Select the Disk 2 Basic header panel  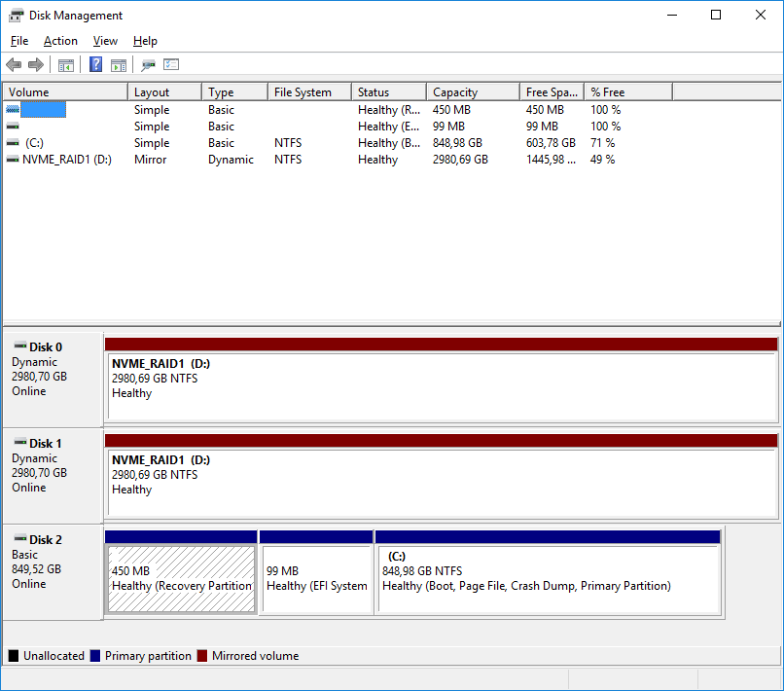[53, 572]
